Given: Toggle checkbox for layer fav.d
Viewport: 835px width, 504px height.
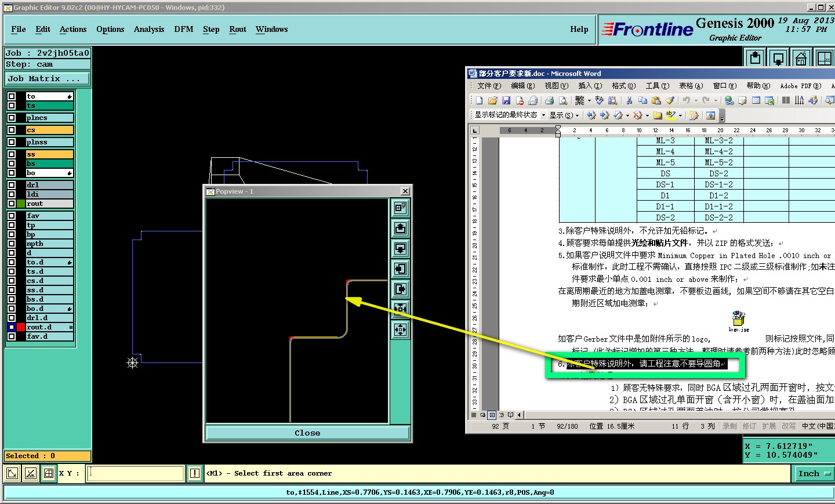Looking at the screenshot, I should (x=12, y=336).
